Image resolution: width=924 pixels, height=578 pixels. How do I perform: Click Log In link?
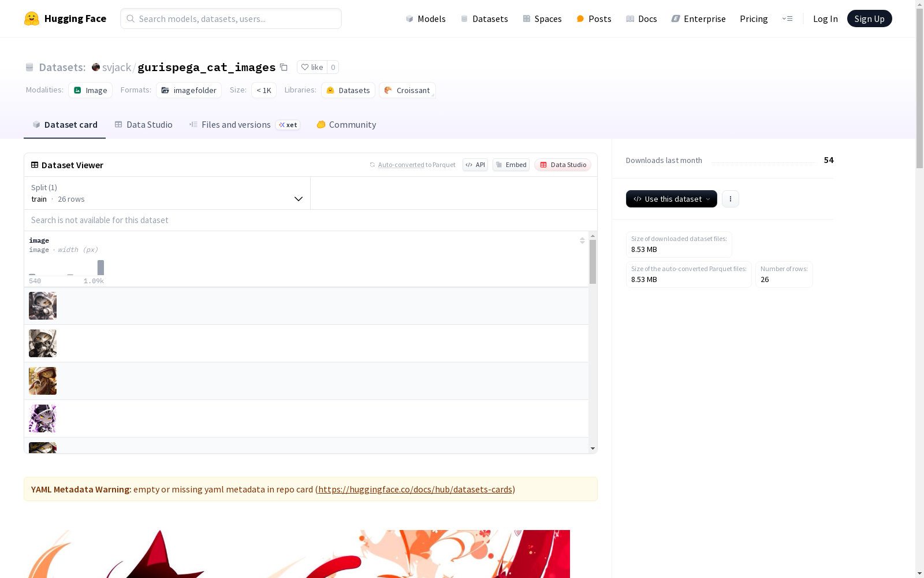point(825,18)
